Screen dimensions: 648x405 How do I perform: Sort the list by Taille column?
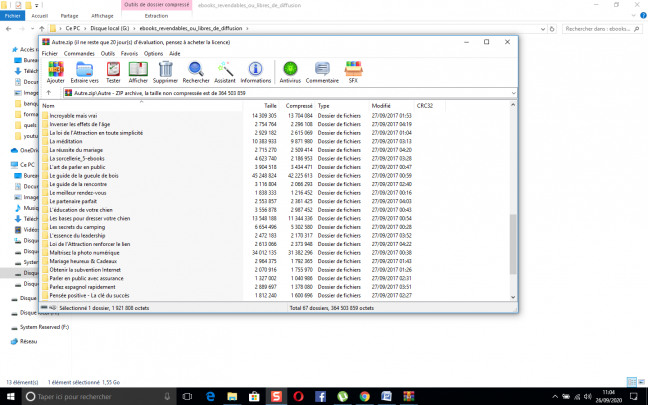pyautogui.click(x=270, y=105)
